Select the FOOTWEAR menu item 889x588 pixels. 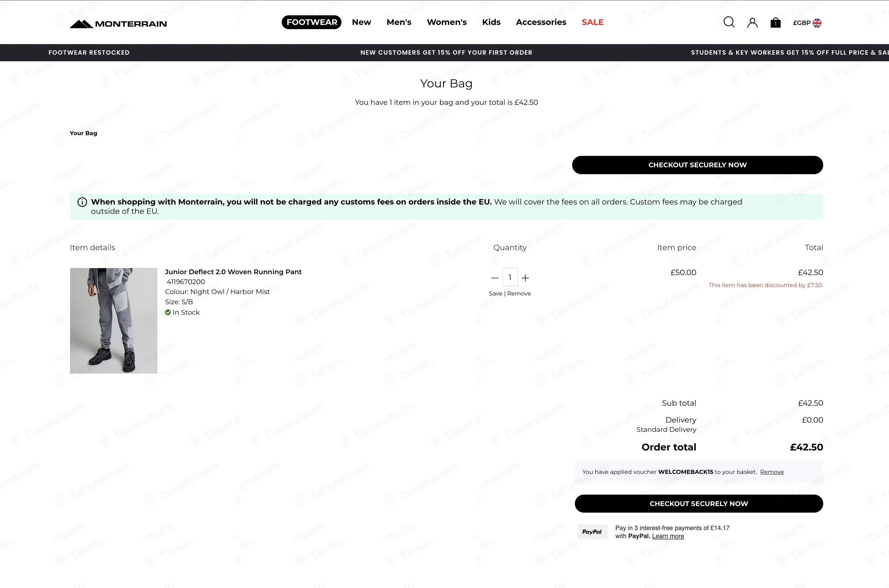point(311,22)
